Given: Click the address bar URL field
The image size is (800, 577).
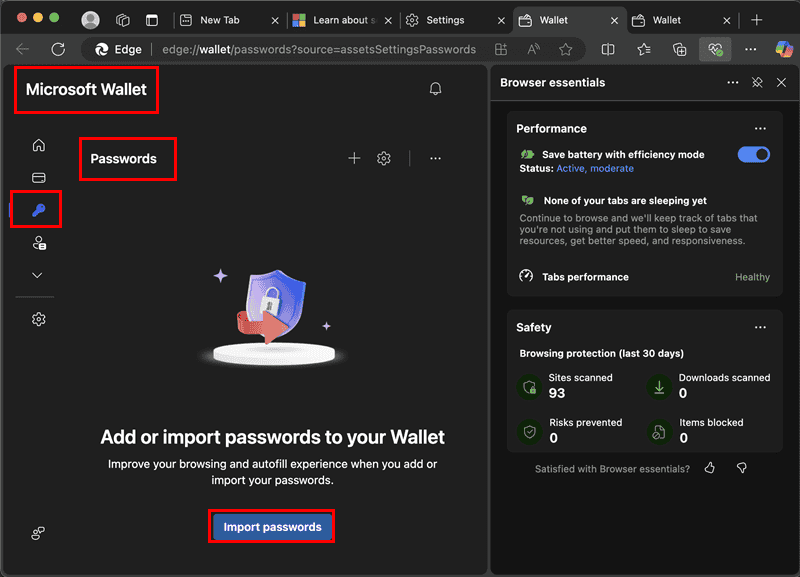Looking at the screenshot, I should (320, 49).
